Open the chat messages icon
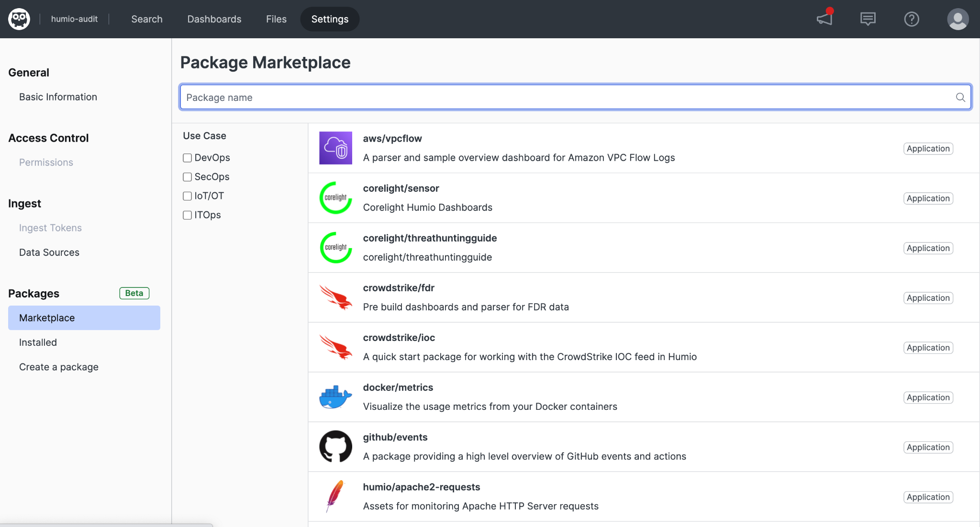 point(868,19)
